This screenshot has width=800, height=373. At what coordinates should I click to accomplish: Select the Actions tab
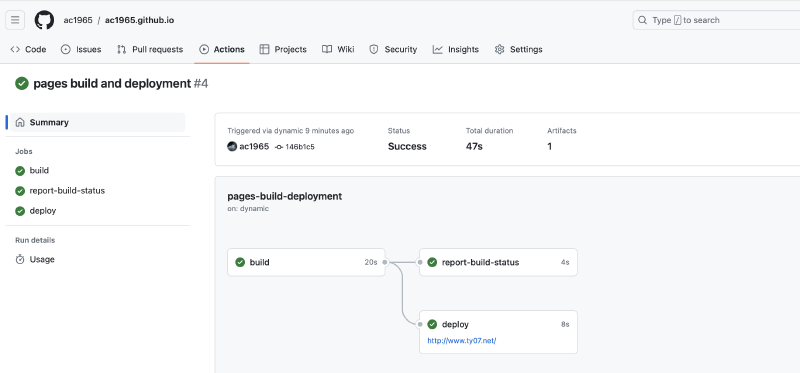pos(222,49)
